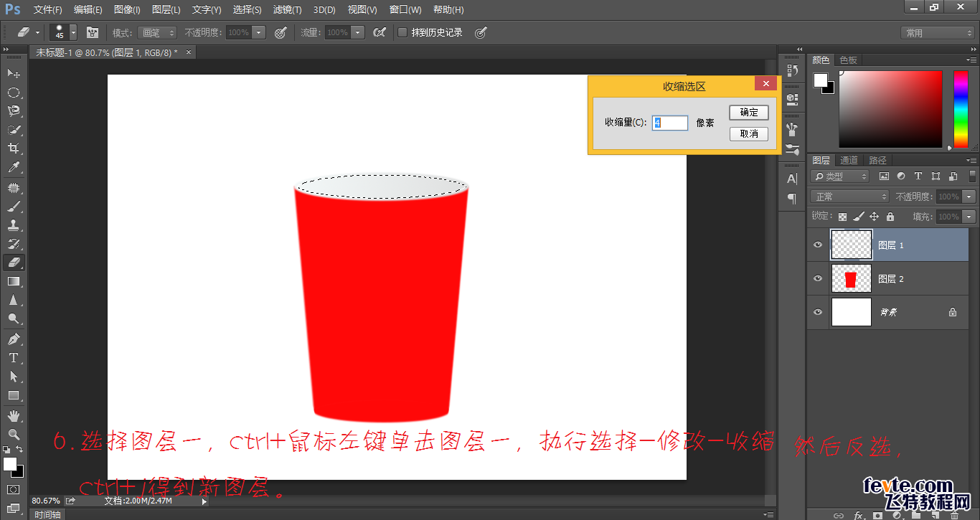Click 确定 in the 收缩选区 dialog
980x520 pixels.
pos(749,113)
